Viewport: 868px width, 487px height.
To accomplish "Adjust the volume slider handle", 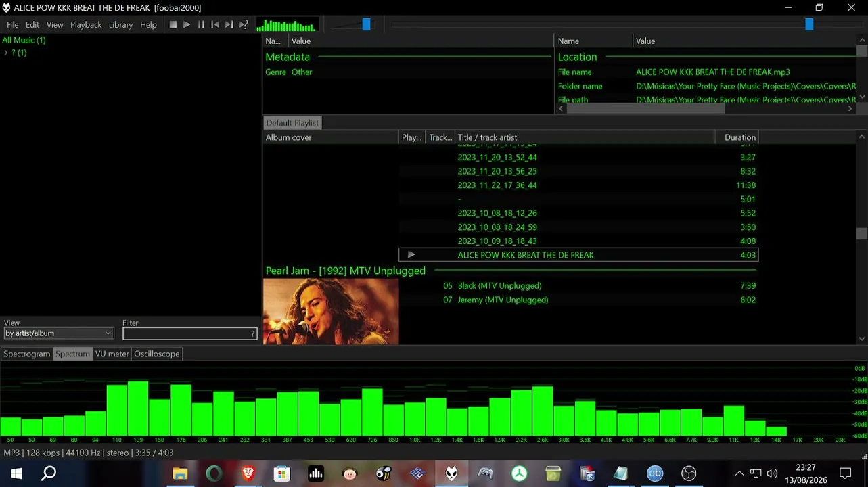I will pos(367,24).
